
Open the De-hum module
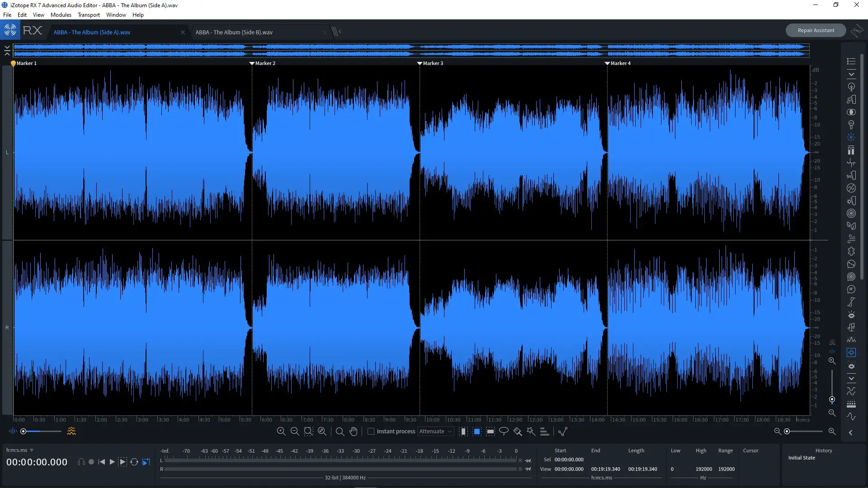pyautogui.click(x=851, y=188)
